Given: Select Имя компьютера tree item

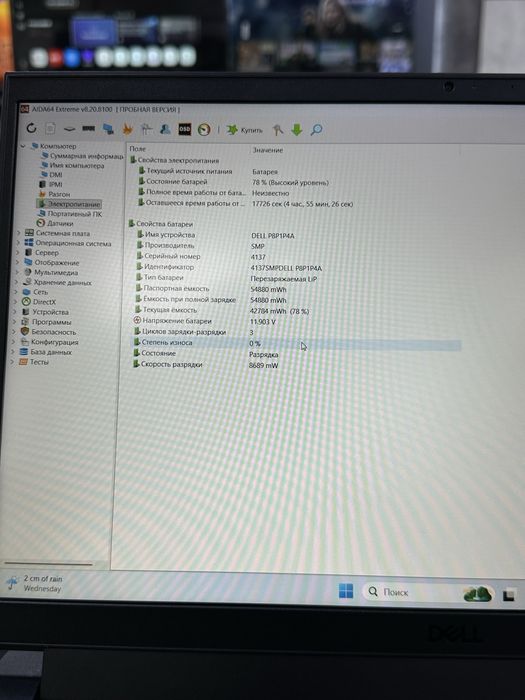Looking at the screenshot, I should tap(73, 166).
